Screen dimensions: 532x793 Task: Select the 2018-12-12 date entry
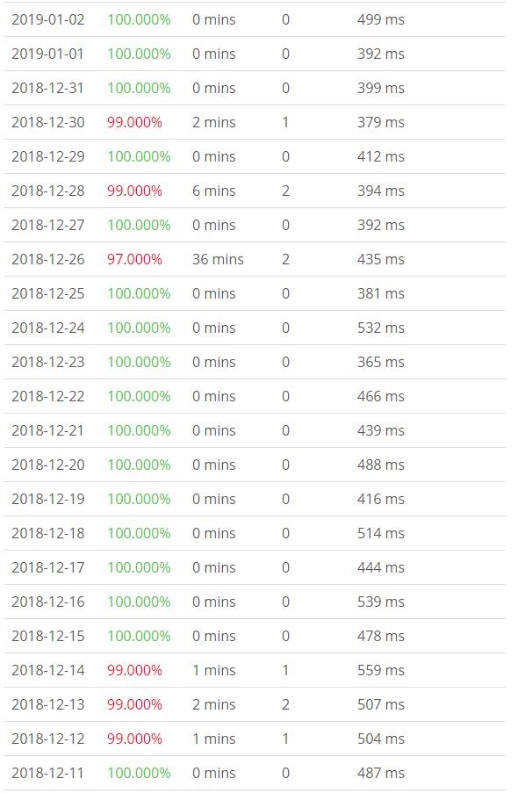coord(48,739)
